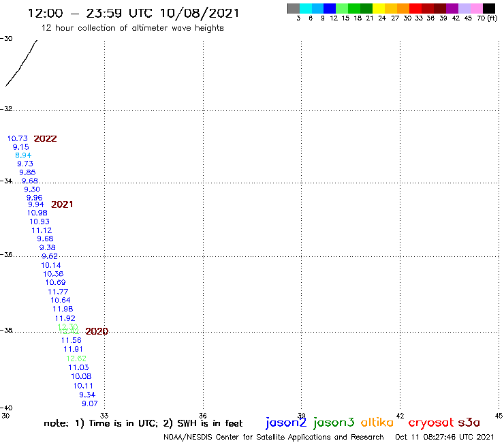
Task: Click wave height value 11.56
Action: point(72,340)
